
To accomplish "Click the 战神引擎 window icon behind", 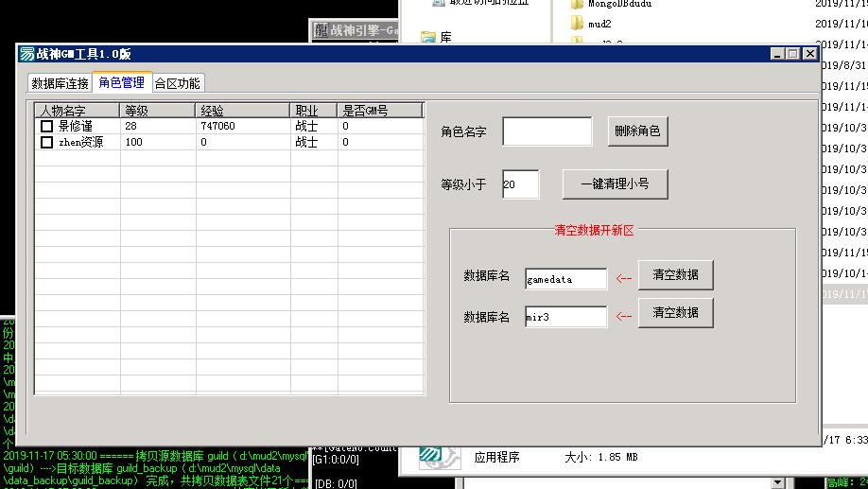I will point(321,30).
